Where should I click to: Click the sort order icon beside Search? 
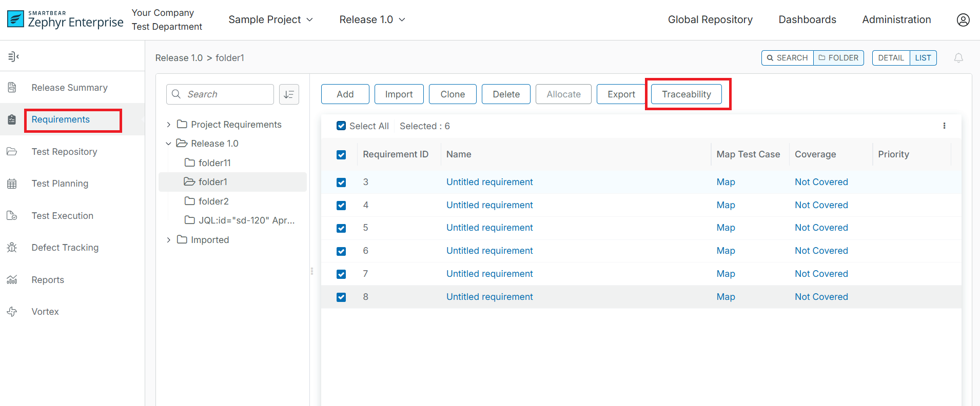click(289, 94)
